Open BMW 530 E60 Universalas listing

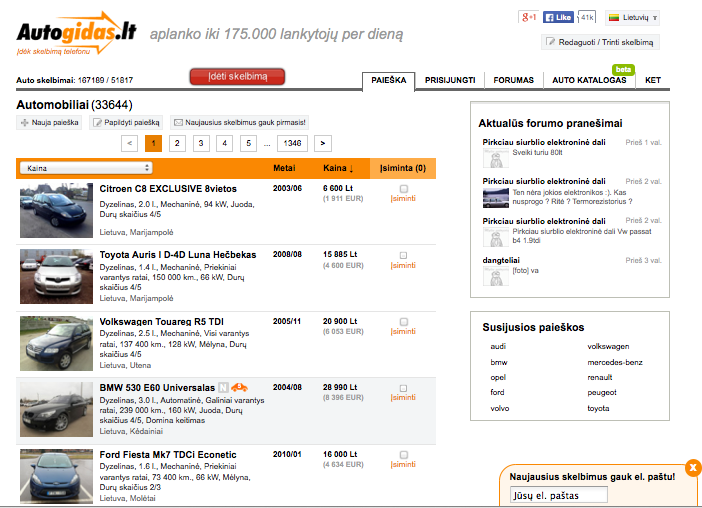pos(157,388)
